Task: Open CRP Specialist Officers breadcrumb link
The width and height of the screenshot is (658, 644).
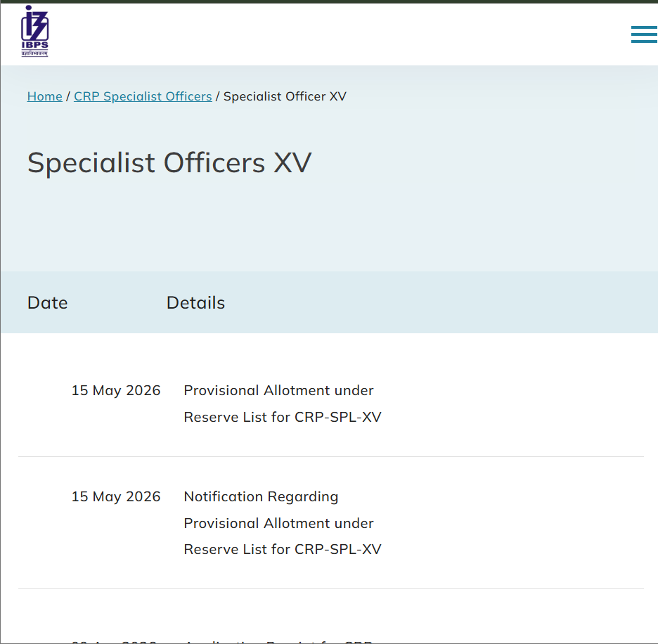Action: 143,96
